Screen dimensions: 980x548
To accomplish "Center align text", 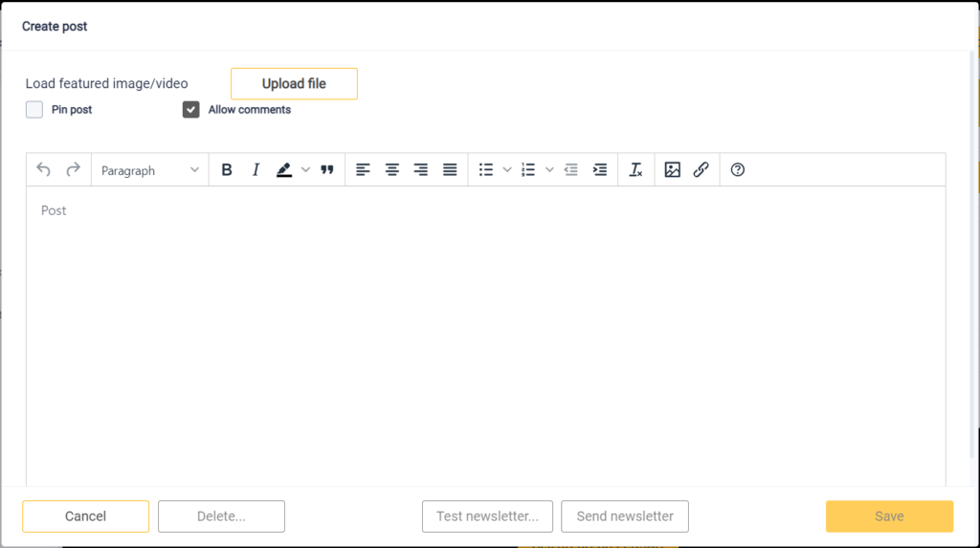I will point(391,169).
